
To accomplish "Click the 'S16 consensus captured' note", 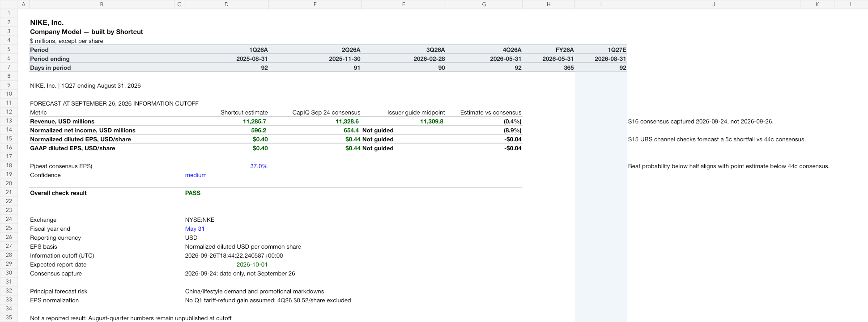I will [x=701, y=121].
